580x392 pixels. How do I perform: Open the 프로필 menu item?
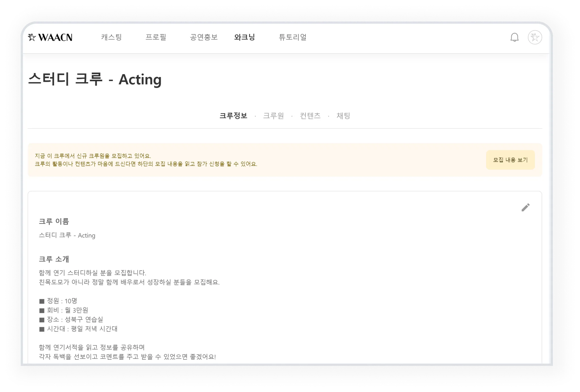tap(156, 37)
